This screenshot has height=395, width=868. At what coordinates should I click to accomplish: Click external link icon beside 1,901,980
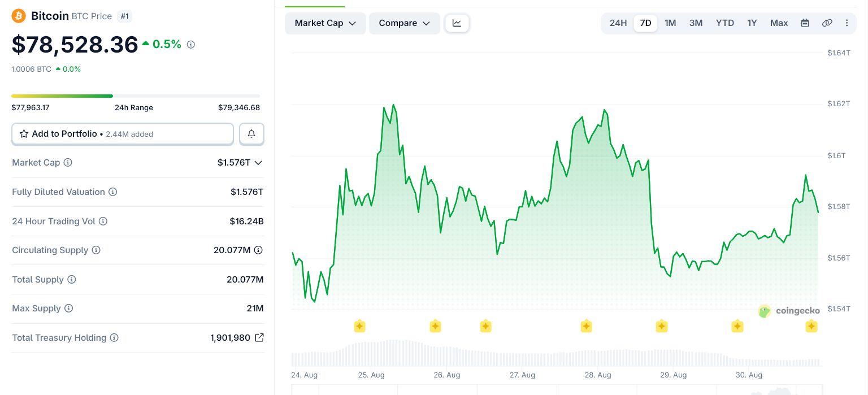pos(259,337)
